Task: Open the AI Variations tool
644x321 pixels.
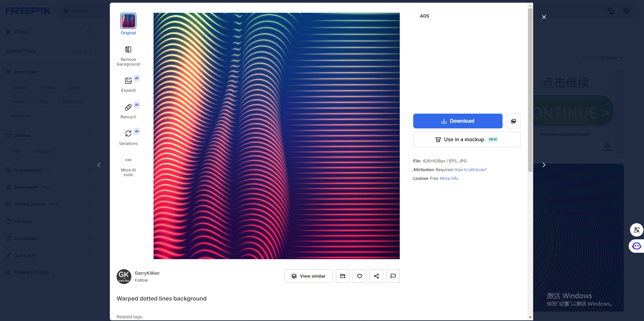Action: pyautogui.click(x=128, y=137)
